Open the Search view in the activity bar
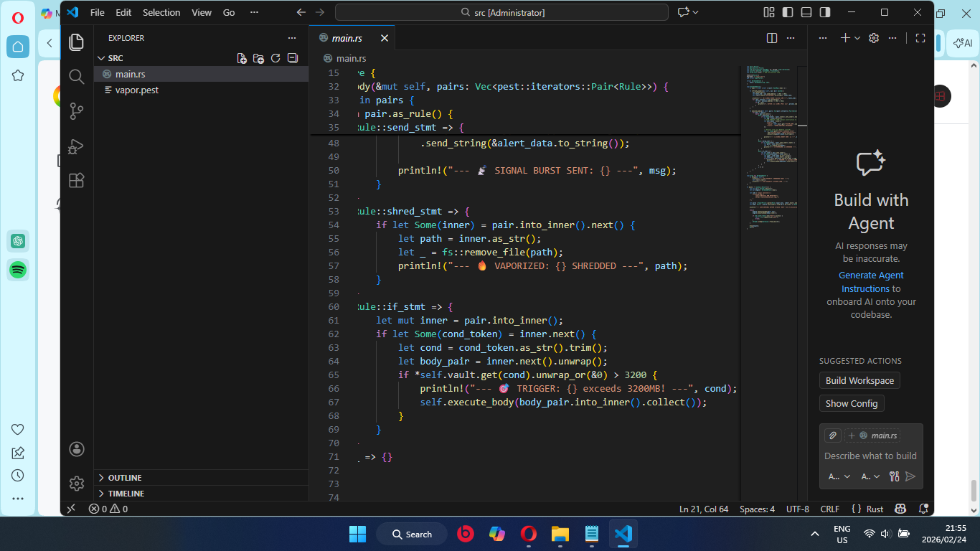Image resolution: width=980 pixels, height=551 pixels. tap(76, 75)
